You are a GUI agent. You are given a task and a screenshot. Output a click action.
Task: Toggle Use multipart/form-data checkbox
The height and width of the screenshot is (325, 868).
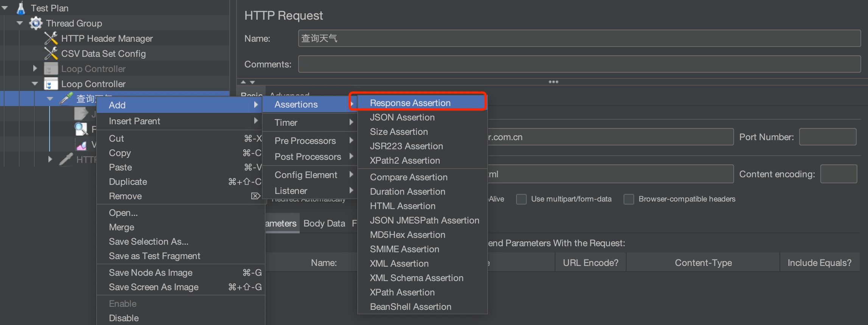(x=521, y=199)
